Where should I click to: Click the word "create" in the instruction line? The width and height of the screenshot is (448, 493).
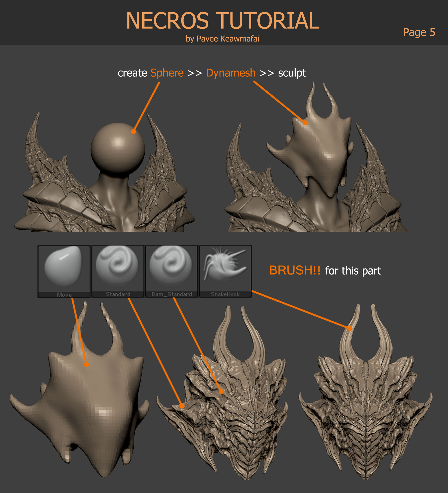point(132,73)
